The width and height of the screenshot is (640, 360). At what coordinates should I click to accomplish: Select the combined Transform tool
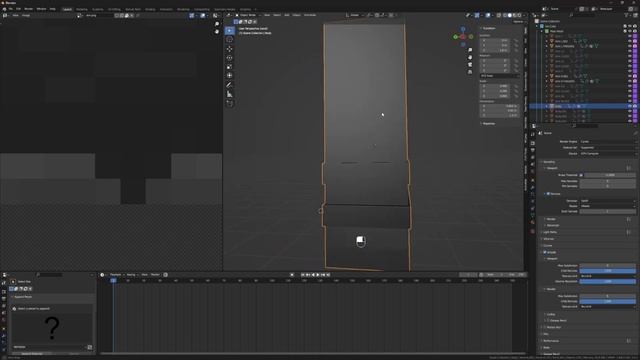click(x=229, y=76)
